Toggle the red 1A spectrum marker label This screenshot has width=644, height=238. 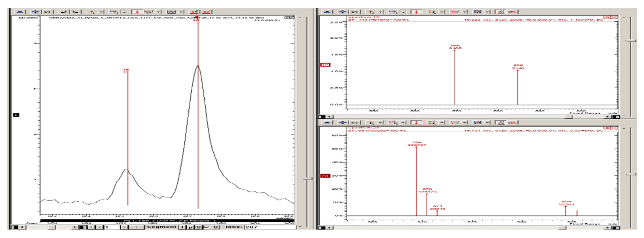coord(325,65)
